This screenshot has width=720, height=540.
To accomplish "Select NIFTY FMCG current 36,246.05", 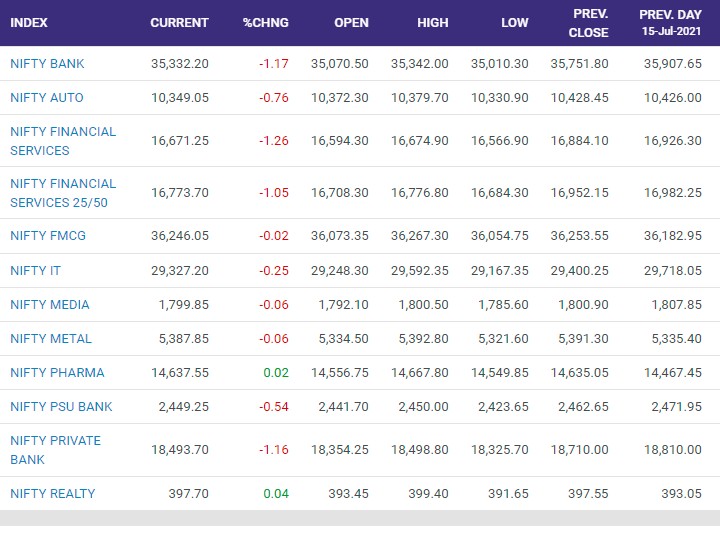I will coord(180,236).
